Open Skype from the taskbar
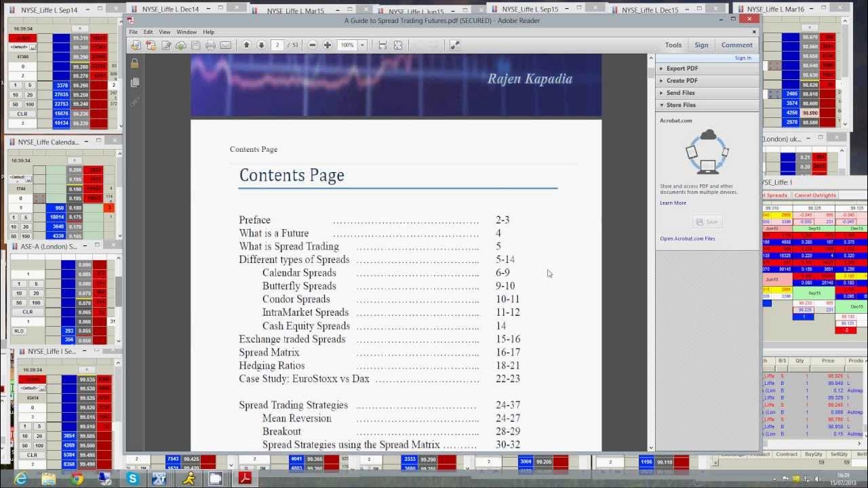The height and width of the screenshot is (488, 868). pyautogui.click(x=132, y=479)
